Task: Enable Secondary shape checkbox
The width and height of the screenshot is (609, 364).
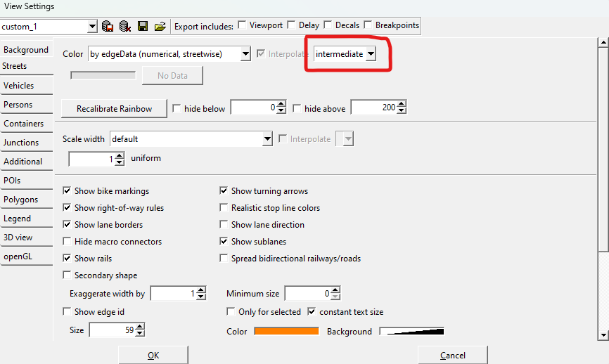Action: 67,275
